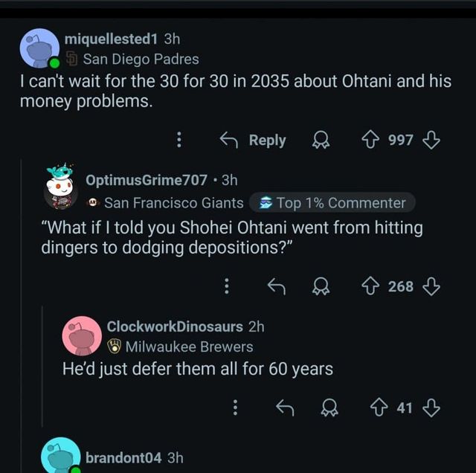
Task: Upvote ClockworkDinosaurs' comment with 41 points
Action: [382, 407]
